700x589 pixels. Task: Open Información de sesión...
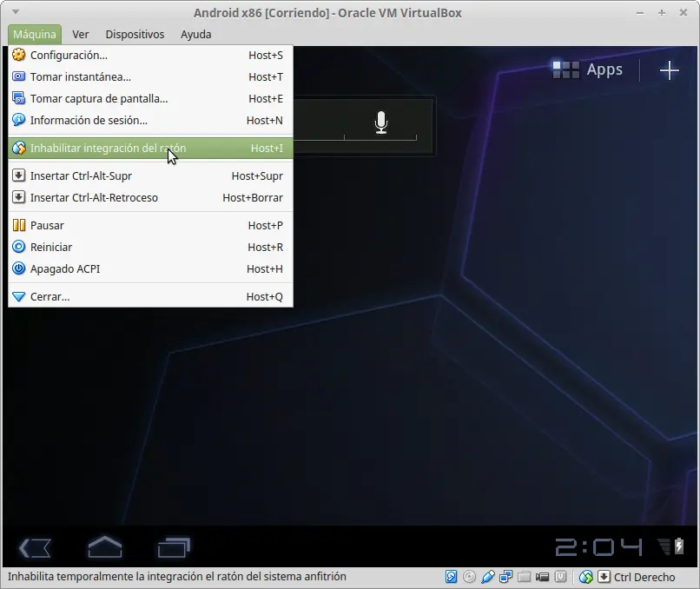point(150,121)
